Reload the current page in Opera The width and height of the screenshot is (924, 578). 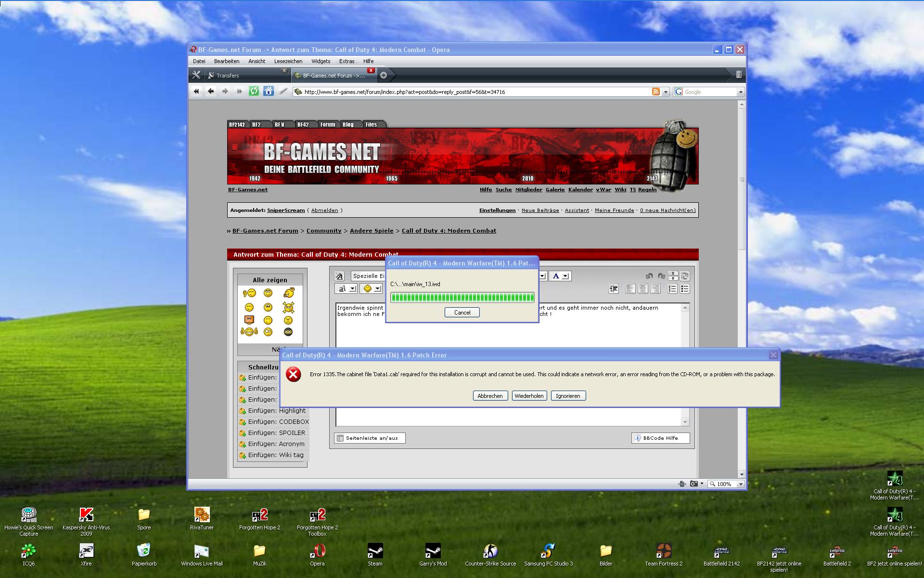254,92
